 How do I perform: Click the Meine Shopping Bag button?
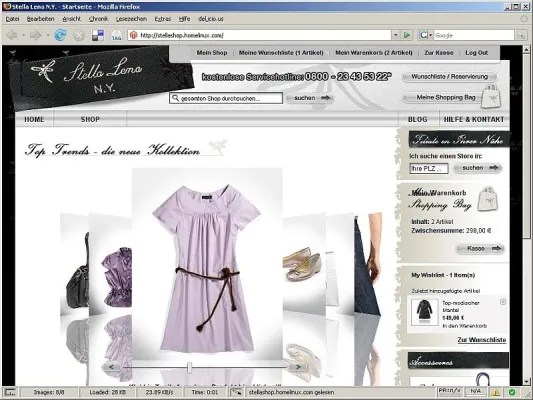(446, 98)
